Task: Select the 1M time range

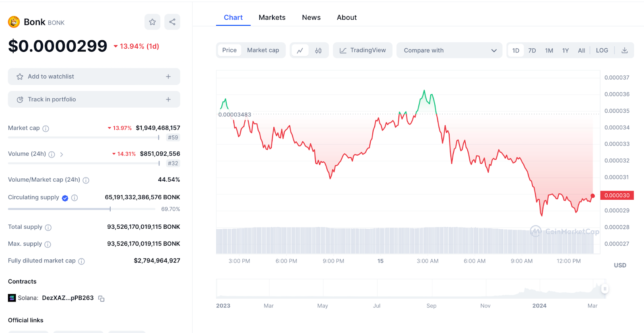Action: (549, 50)
